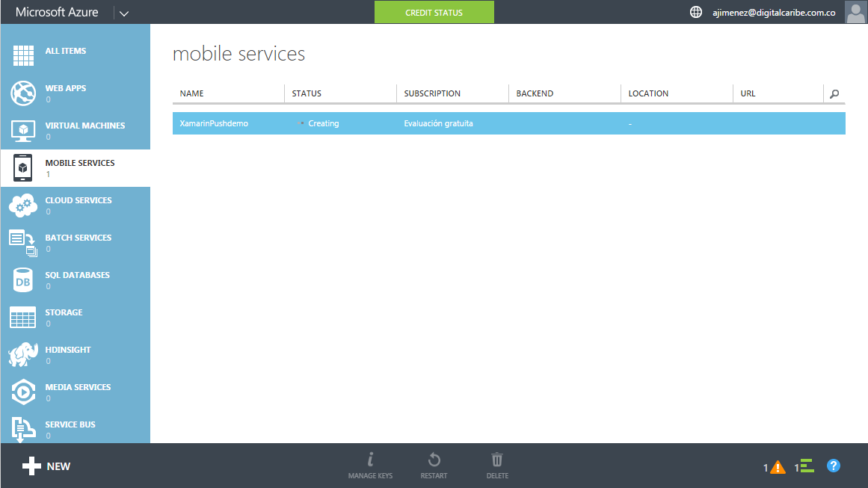Sort by SUBSCRIPTION column header
Image resolution: width=868 pixels, height=488 pixels.
tap(432, 93)
